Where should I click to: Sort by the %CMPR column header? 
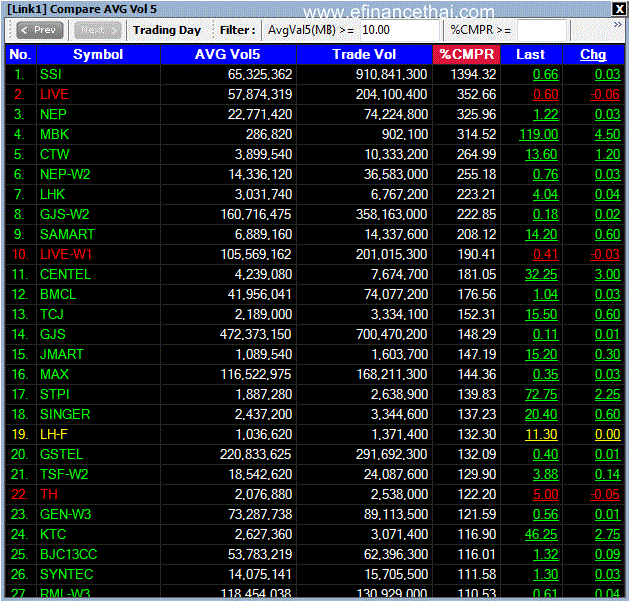(466, 54)
